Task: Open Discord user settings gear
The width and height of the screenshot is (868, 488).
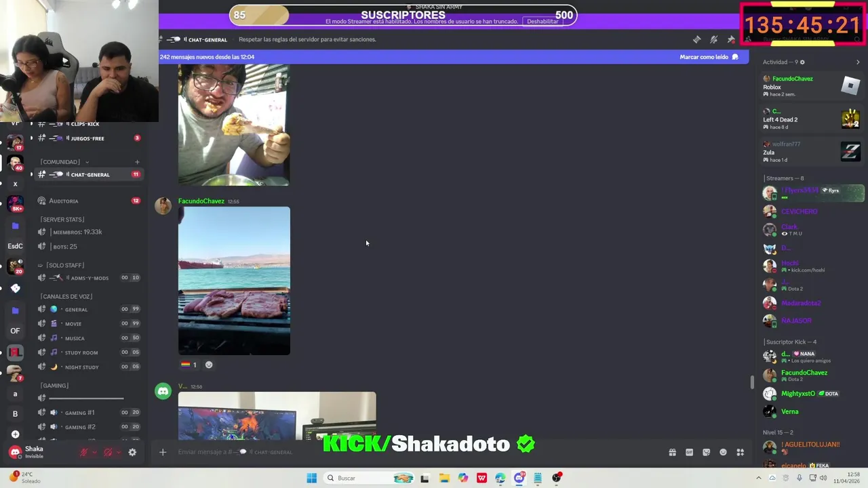Action: coord(132,452)
